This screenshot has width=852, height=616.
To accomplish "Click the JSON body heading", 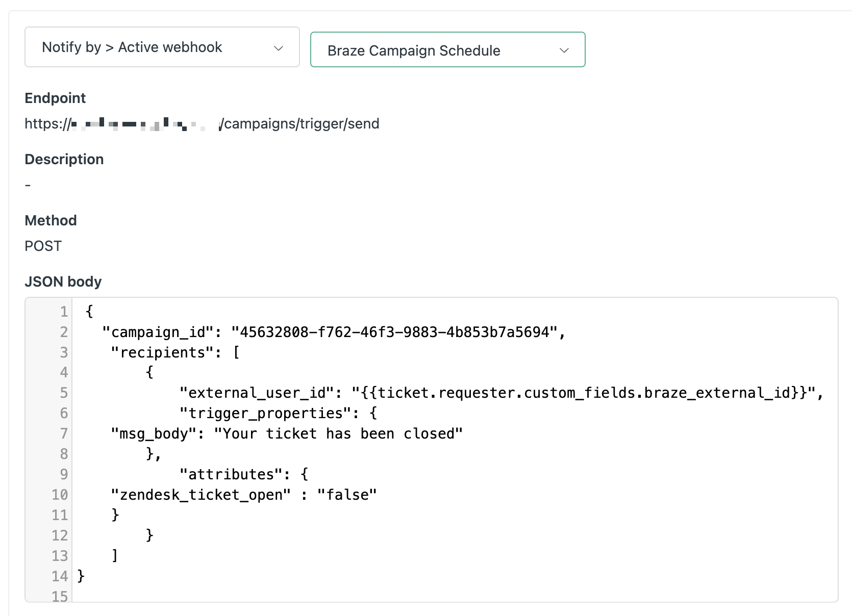I will [63, 281].
